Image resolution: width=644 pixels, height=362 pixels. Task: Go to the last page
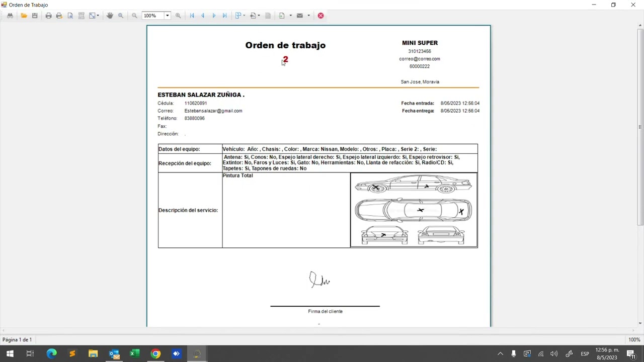coord(224,16)
